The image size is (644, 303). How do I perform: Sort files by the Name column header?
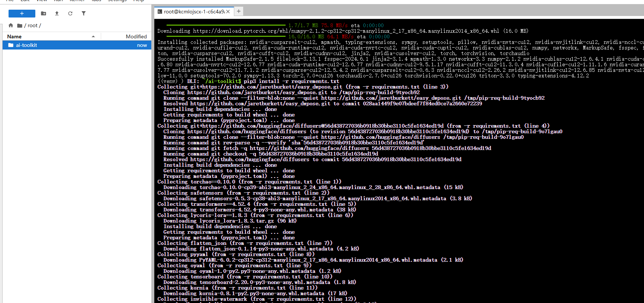(52, 36)
